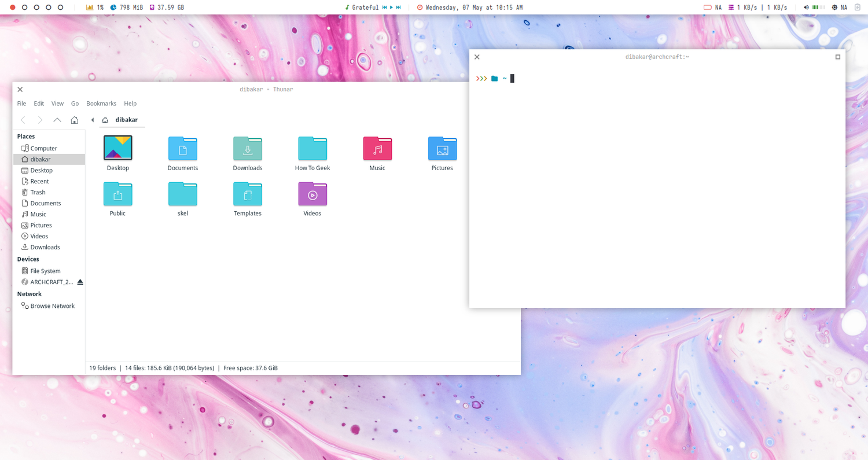
Task: Open the Music folder icon in main pane
Action: coord(377,148)
